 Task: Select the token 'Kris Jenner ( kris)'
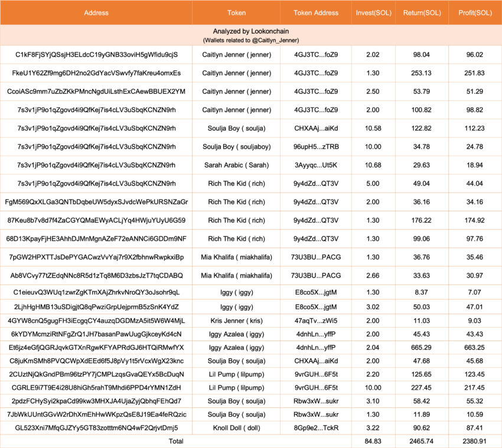point(237,321)
